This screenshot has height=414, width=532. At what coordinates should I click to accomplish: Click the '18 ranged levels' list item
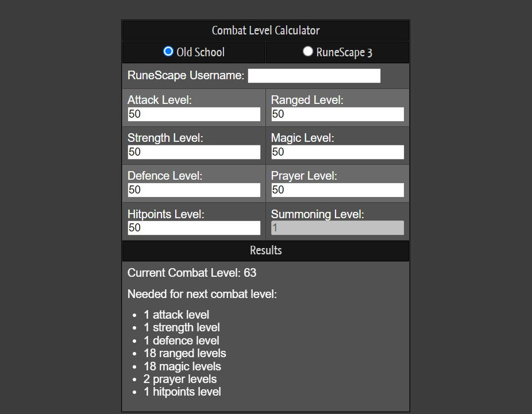(x=185, y=353)
